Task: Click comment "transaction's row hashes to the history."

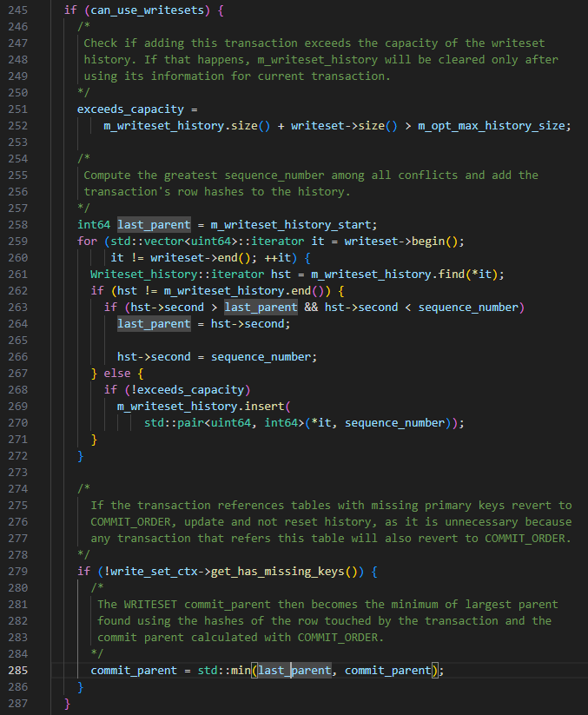Action: point(217,192)
